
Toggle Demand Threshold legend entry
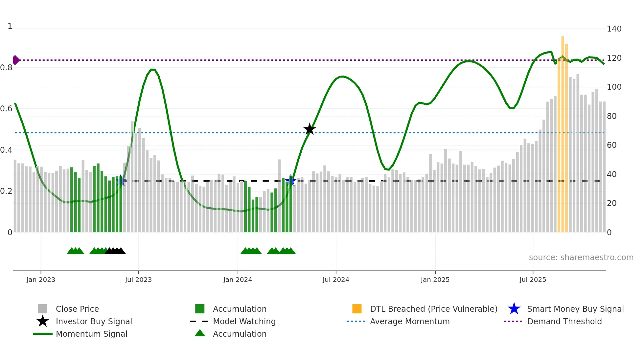tap(564, 321)
